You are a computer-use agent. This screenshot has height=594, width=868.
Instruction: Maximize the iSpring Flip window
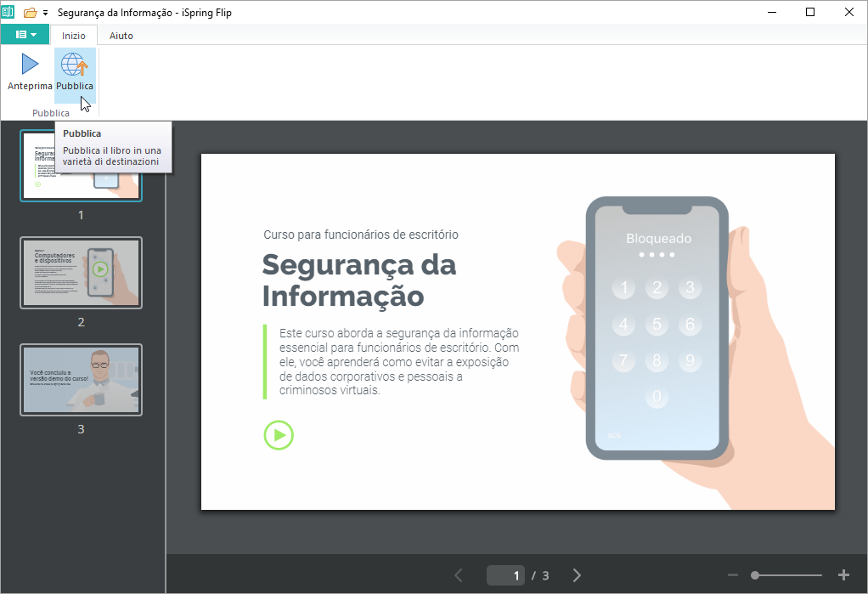click(809, 13)
